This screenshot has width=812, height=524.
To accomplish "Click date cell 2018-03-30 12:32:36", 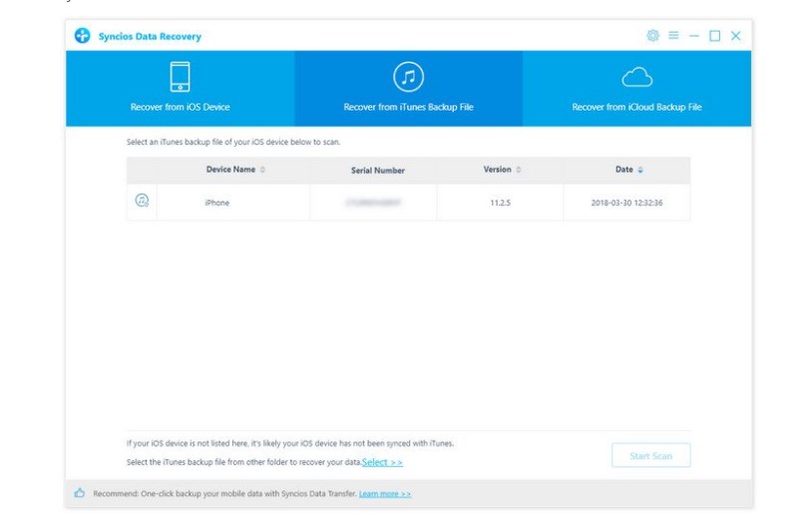I will pos(626,203).
